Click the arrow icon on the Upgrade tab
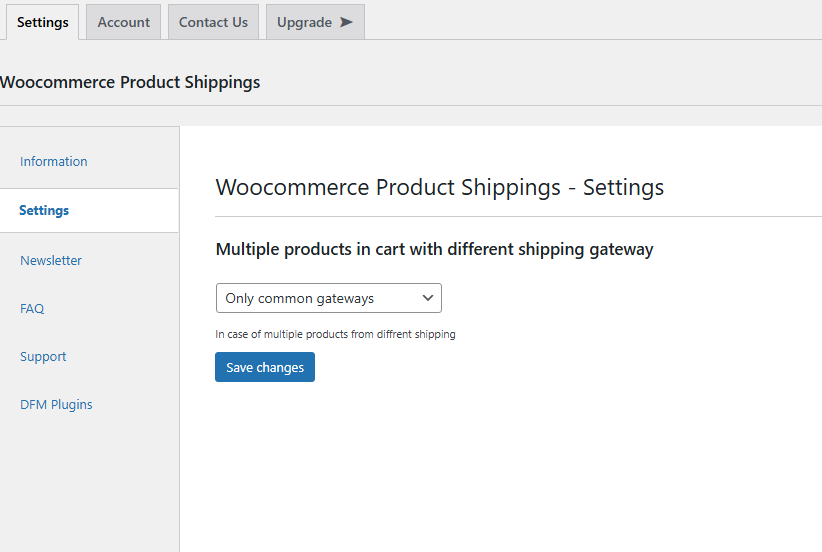This screenshot has height=552, width=822. (346, 22)
